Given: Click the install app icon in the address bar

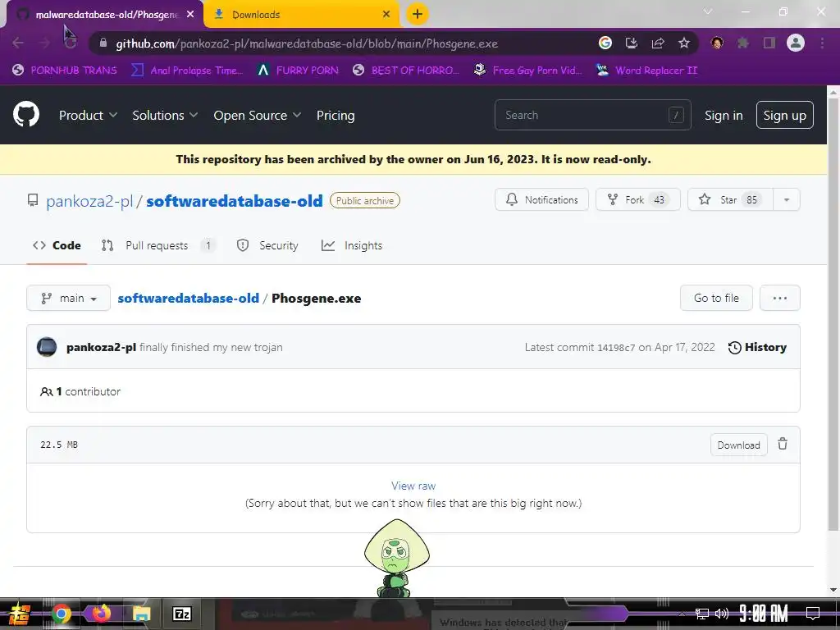Looking at the screenshot, I should (x=631, y=43).
